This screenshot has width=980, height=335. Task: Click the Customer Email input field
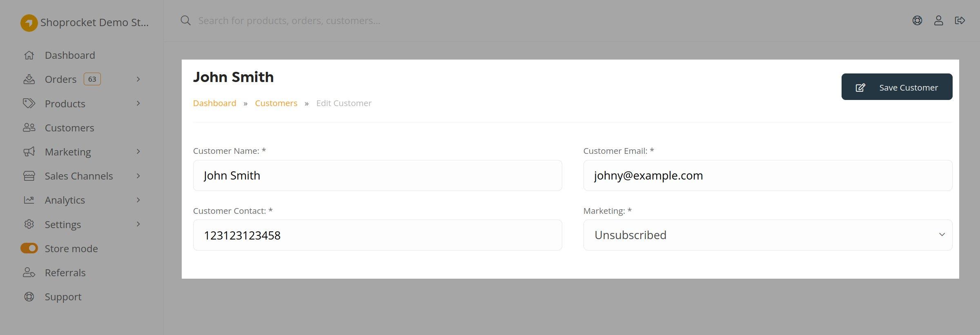[768, 175]
